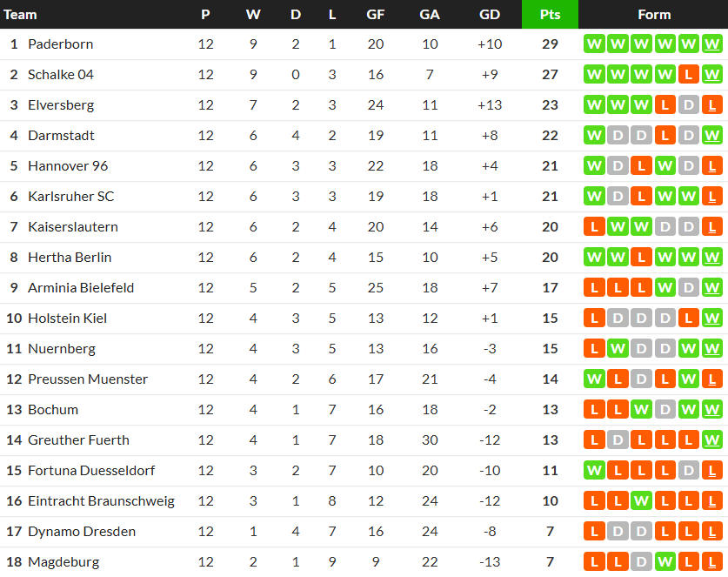Click the L badge in Schalke 04's form
The image size is (728, 577).
(x=688, y=75)
